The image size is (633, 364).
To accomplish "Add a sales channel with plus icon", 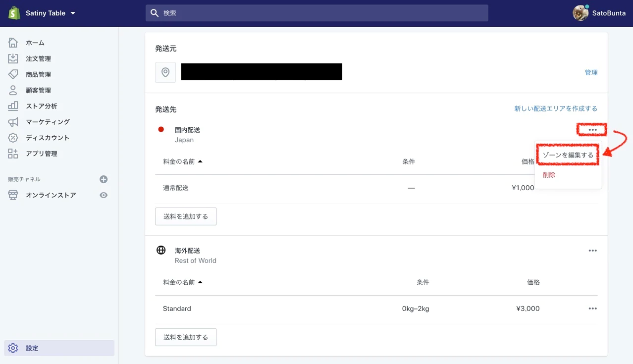I will (x=104, y=179).
